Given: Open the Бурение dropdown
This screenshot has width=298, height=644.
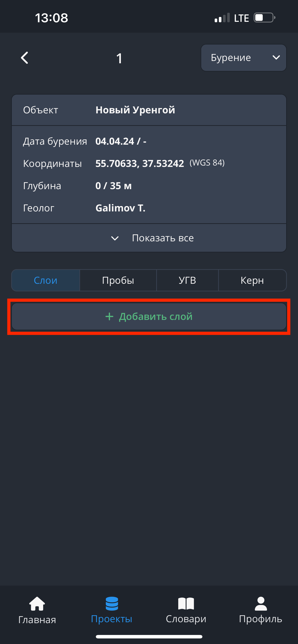Looking at the screenshot, I should [x=243, y=58].
